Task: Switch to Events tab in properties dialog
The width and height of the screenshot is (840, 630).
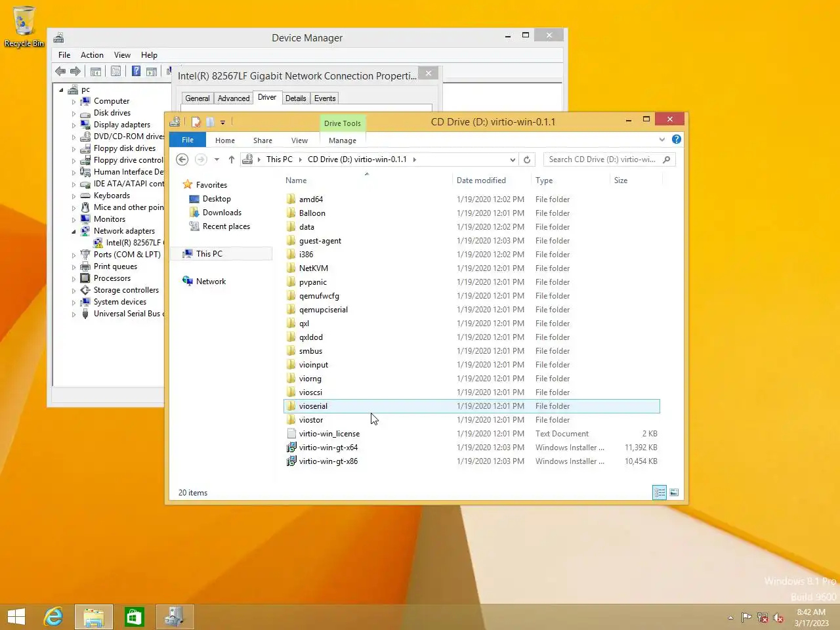Action: [325, 98]
